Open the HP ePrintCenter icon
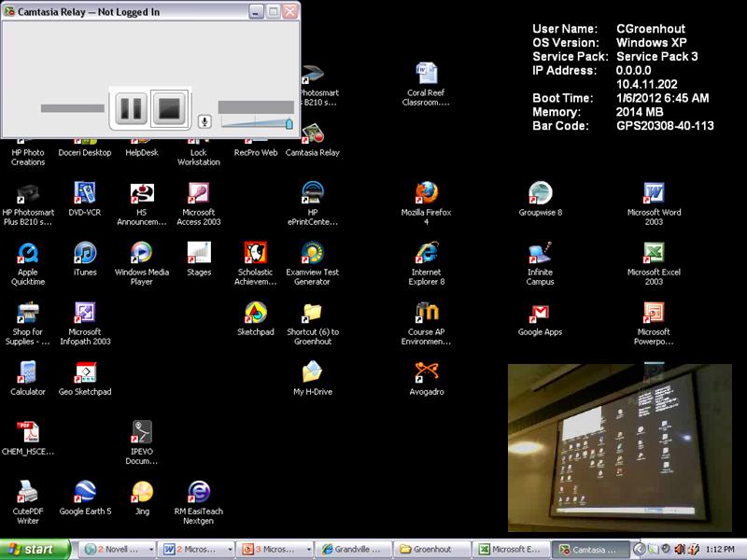This screenshot has width=747, height=560. coord(313,203)
